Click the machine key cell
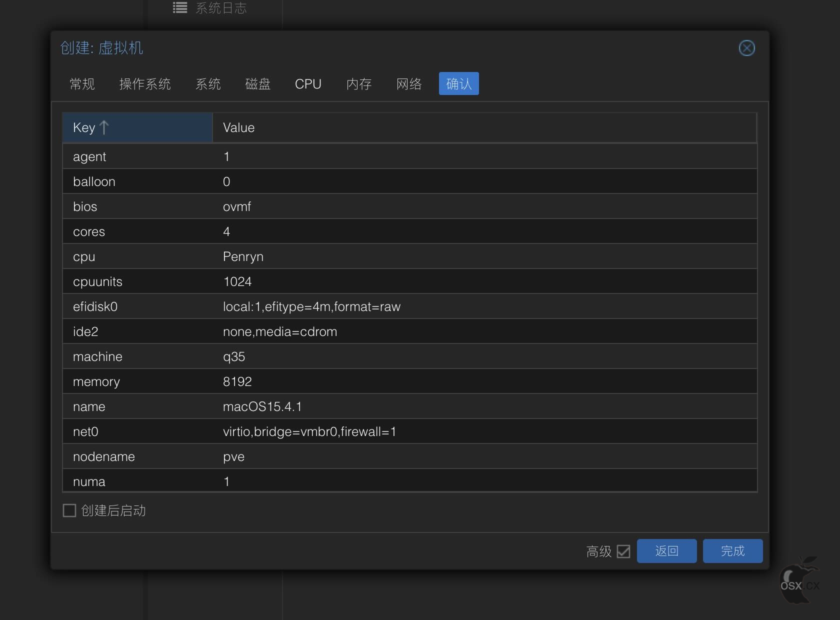Viewport: 840px width, 620px height. tap(137, 356)
